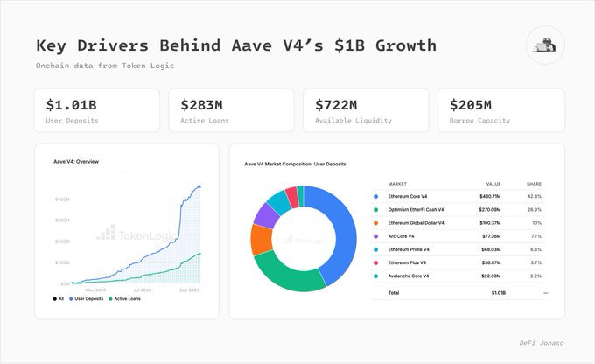Click the '$68.03M' value cell
Image resolution: width=595 pixels, height=364 pixels.
[492, 249]
